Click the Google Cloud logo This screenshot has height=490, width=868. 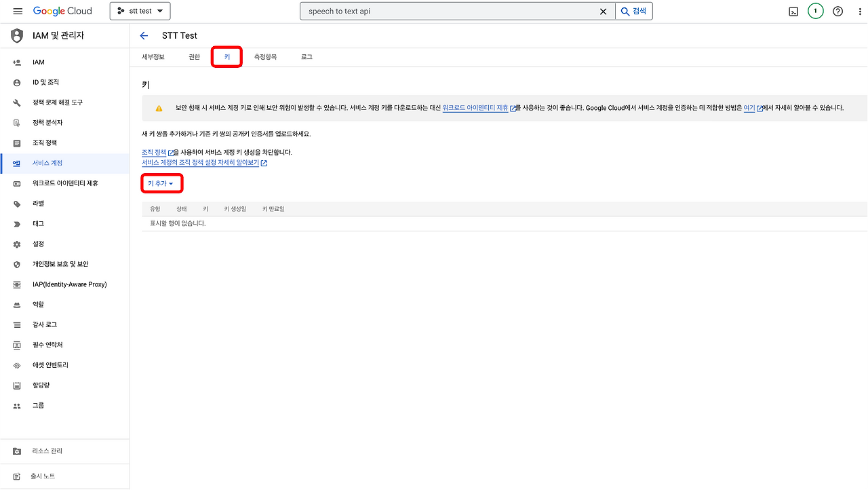62,11
